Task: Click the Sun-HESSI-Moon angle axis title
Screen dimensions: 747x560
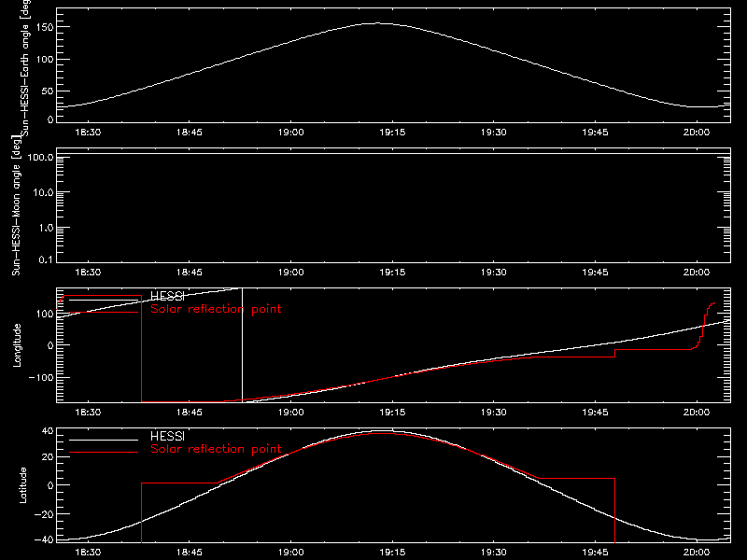Action: point(16,205)
